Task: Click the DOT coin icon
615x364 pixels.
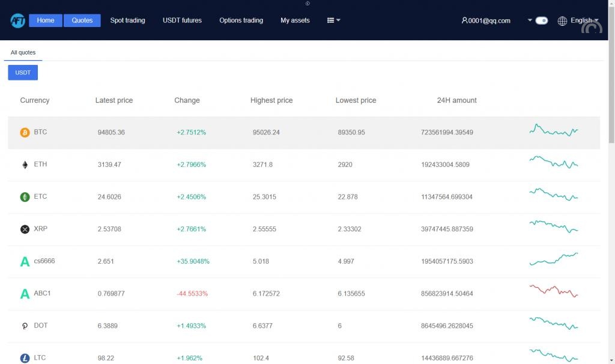Action: tap(25, 326)
